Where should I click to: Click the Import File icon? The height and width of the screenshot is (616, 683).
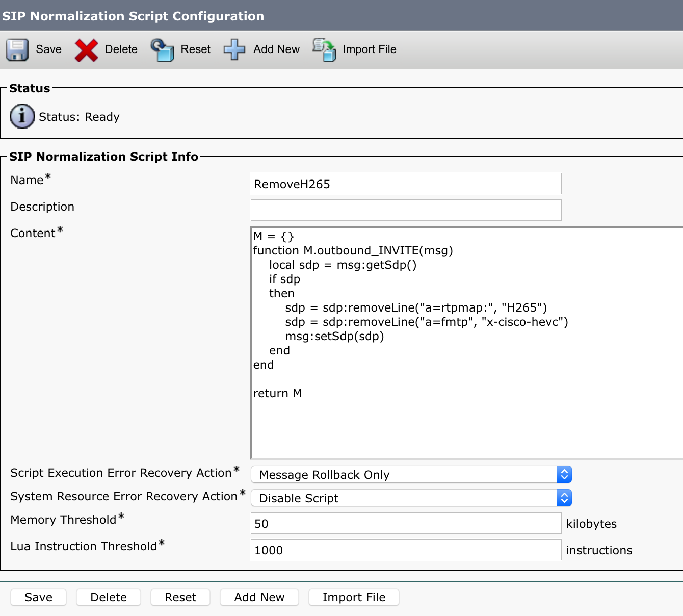pos(324,50)
